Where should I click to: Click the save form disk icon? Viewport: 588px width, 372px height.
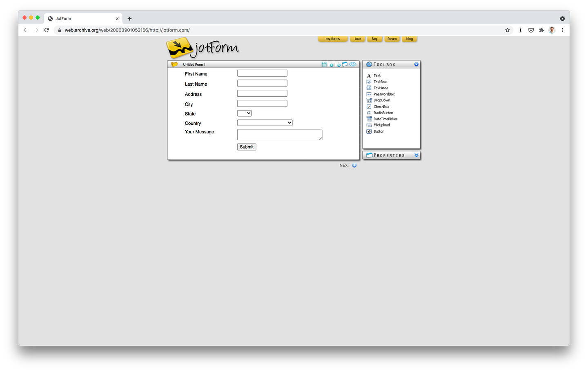coord(324,64)
